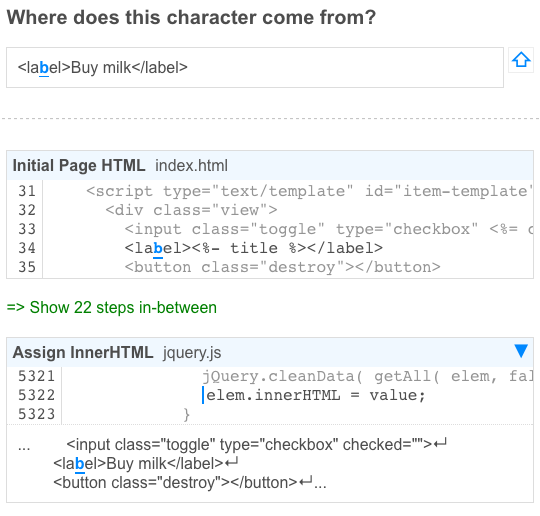The image size is (540, 516).
Task: Click line 5322 elem.innerHTML = value
Action: pyautogui.click(x=315, y=395)
